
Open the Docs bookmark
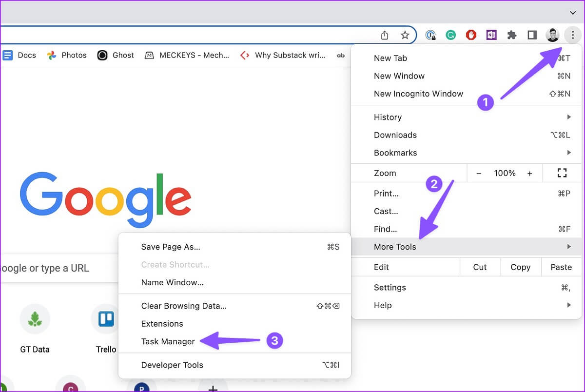[19, 55]
